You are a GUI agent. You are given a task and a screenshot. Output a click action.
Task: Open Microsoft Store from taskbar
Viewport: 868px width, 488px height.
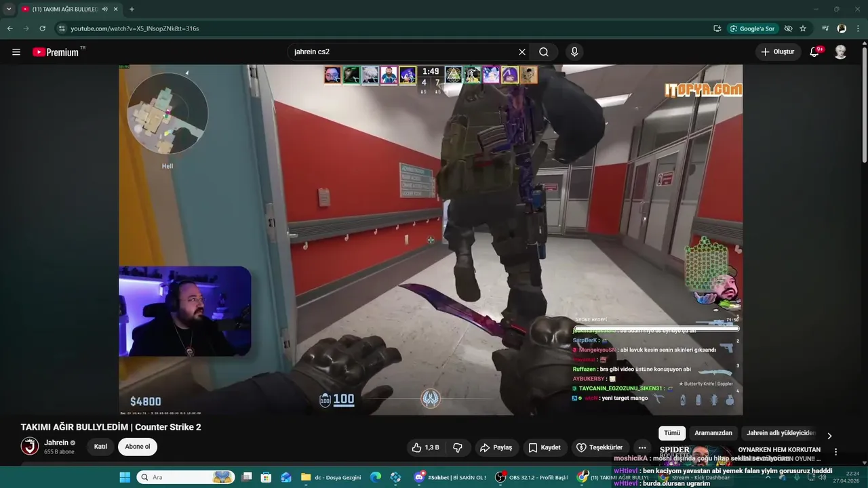coord(267,477)
